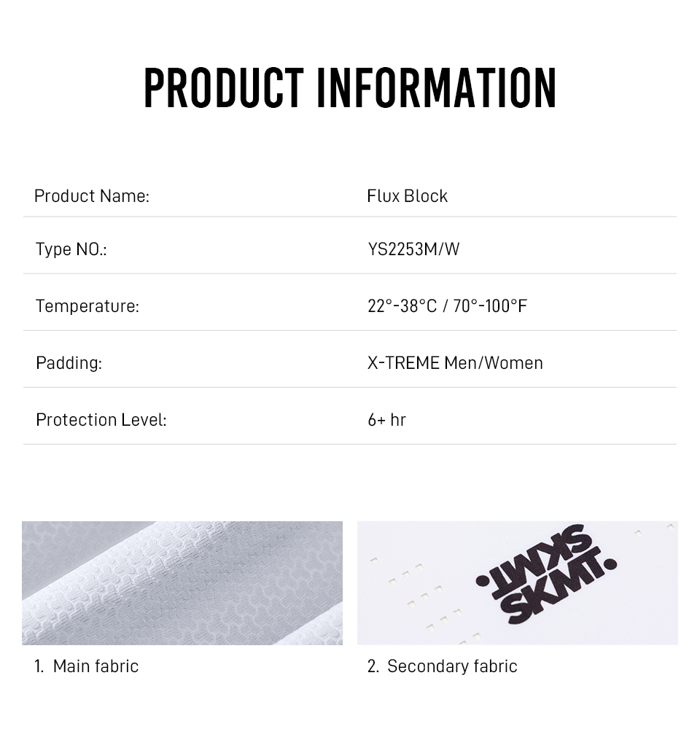Click the word PRODUCT in the heading
The image size is (700, 729).
(x=223, y=88)
